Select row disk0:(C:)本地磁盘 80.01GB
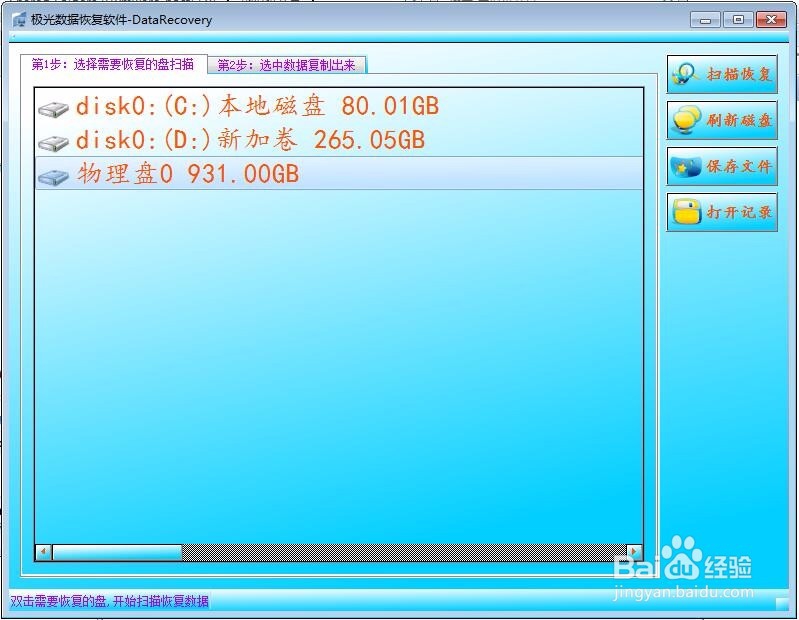The width and height of the screenshot is (799, 620). click(x=339, y=106)
